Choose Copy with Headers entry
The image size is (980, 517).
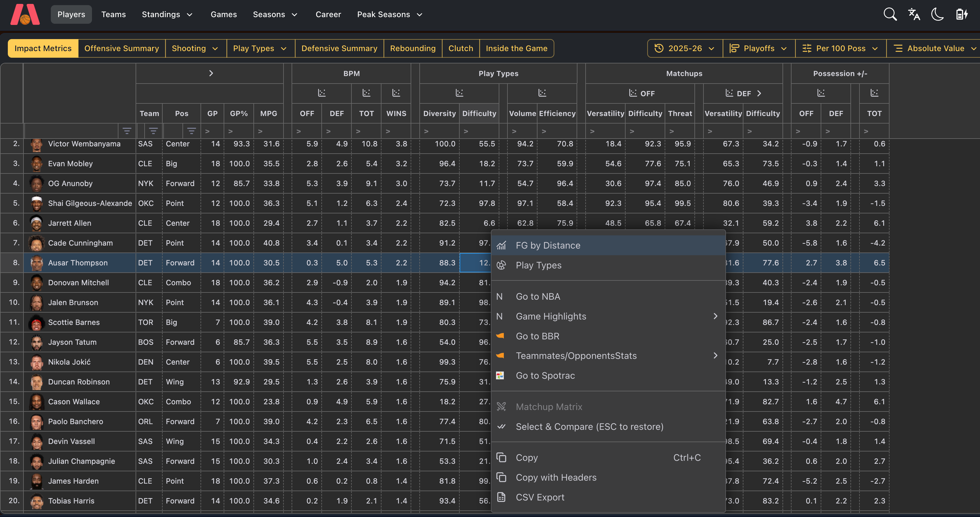[608, 477]
